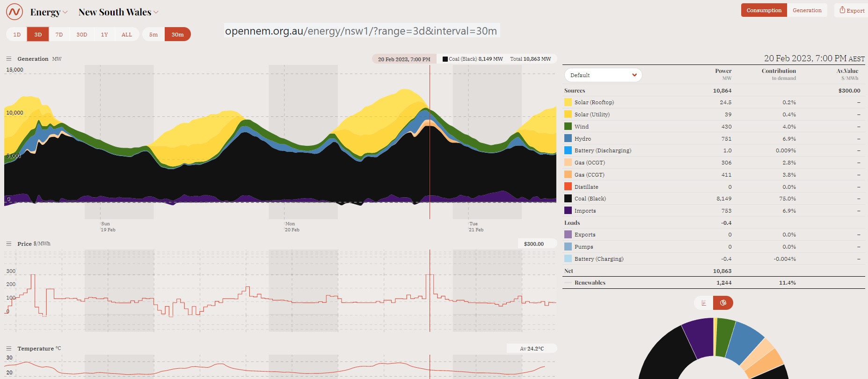Expand the New South Wales region dropdown
Viewport: 868px width, 379px height.
[118, 12]
